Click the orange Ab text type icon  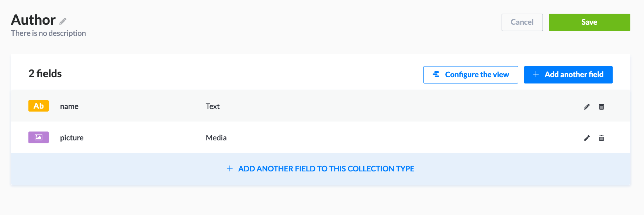pyautogui.click(x=38, y=106)
